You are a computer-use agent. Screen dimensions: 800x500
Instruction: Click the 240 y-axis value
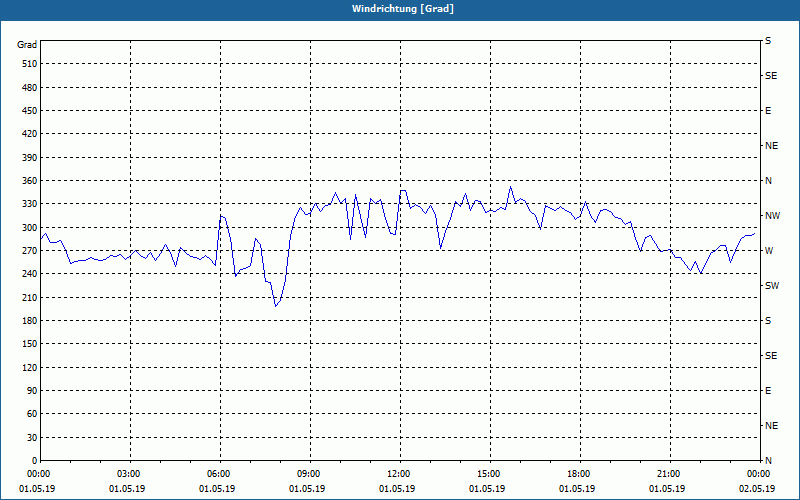click(30, 274)
